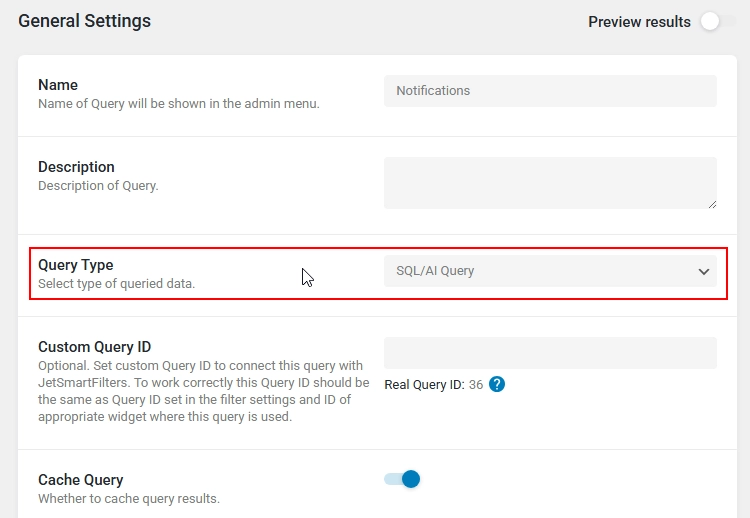This screenshot has height=518, width=750.
Task: Click the Name label
Action: click(58, 85)
